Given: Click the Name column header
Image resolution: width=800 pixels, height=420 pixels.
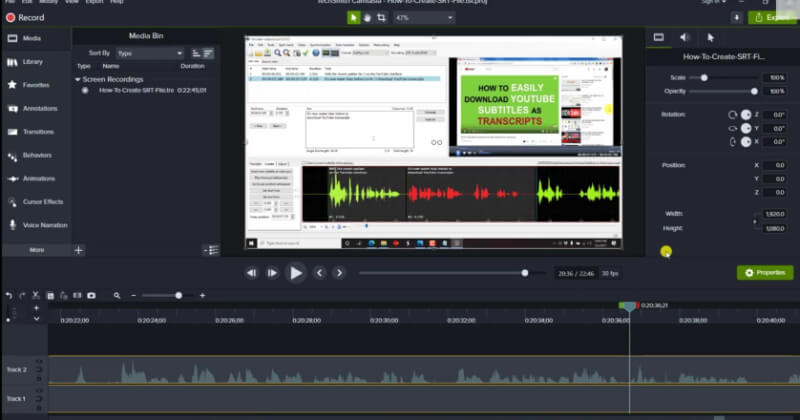Looking at the screenshot, I should (x=111, y=66).
